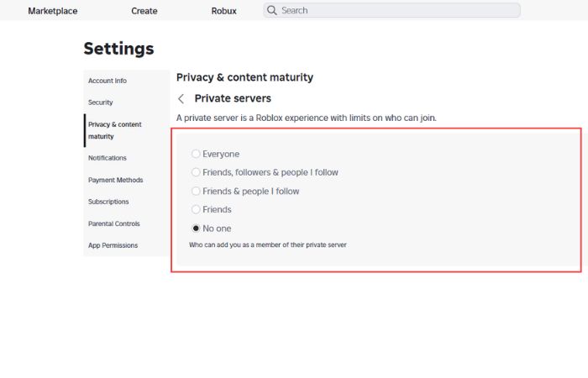Click the search magnifier icon
The height and width of the screenshot is (378, 588).
coord(272,10)
